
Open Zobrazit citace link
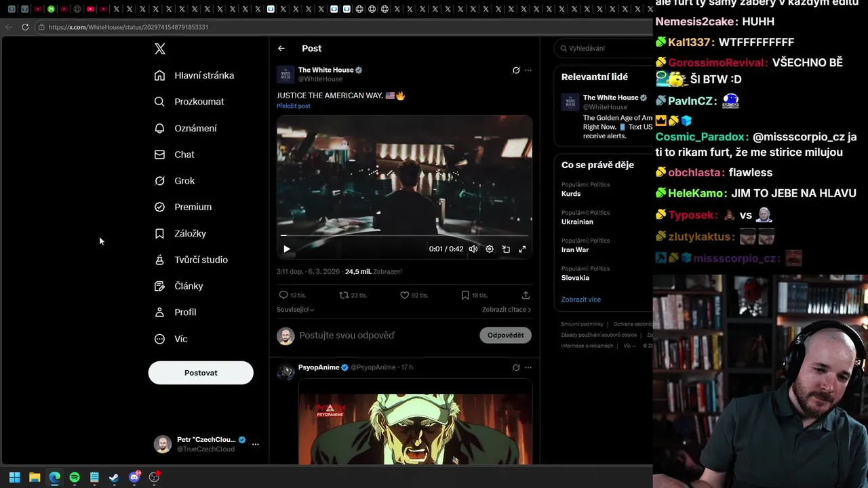click(x=507, y=310)
